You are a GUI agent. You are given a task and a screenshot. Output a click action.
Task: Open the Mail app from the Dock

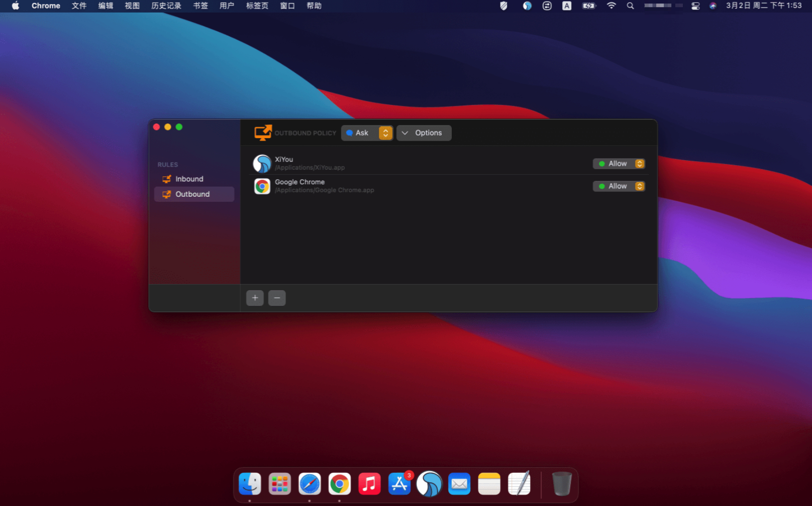tap(459, 484)
